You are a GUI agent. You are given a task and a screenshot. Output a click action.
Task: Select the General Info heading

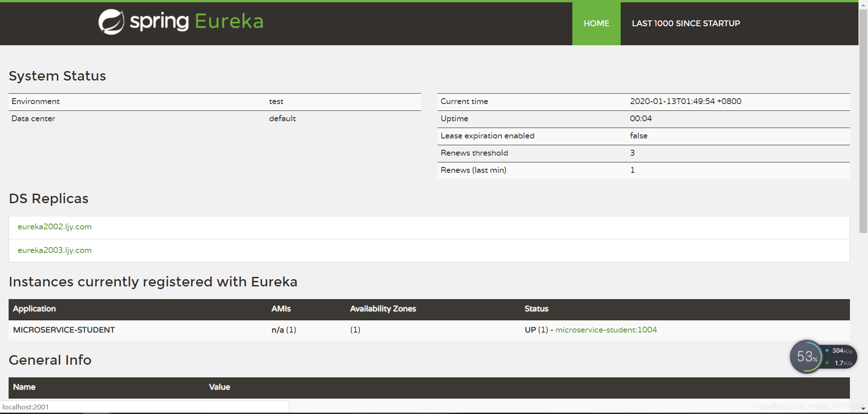(50, 360)
